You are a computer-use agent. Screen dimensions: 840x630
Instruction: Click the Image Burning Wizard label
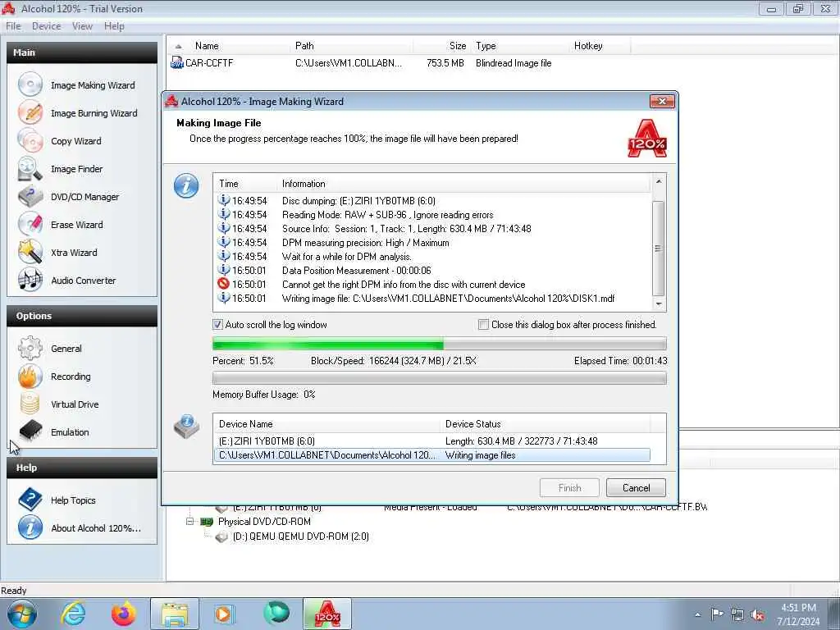[x=94, y=113]
